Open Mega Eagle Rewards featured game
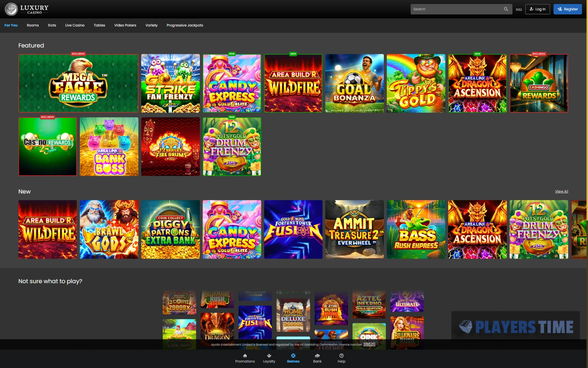This screenshot has height=368, width=588. tap(78, 83)
